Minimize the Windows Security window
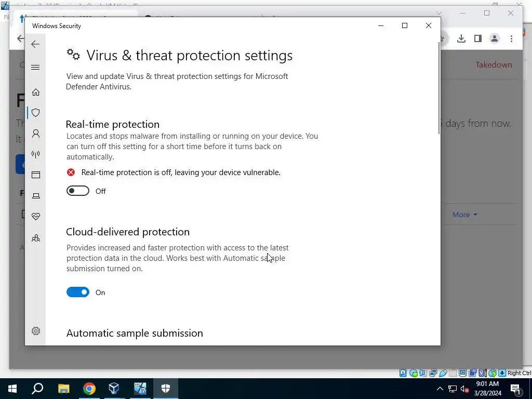 [381, 25]
